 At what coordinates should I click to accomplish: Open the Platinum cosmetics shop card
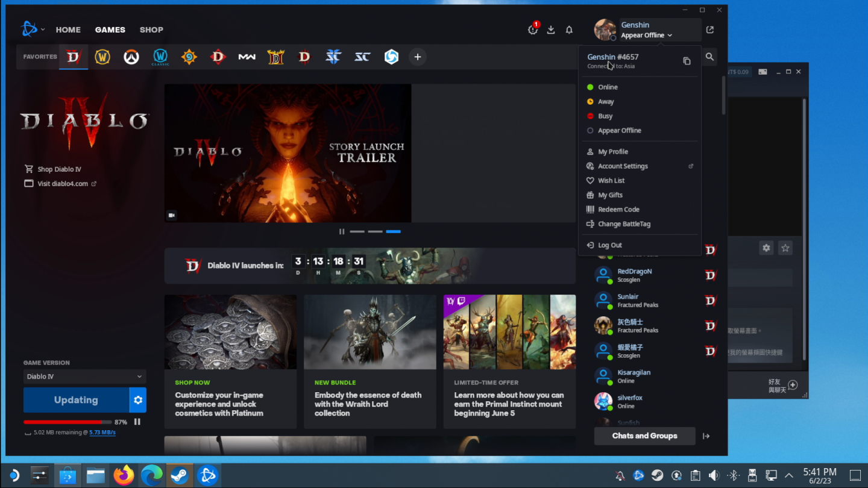coord(230,361)
